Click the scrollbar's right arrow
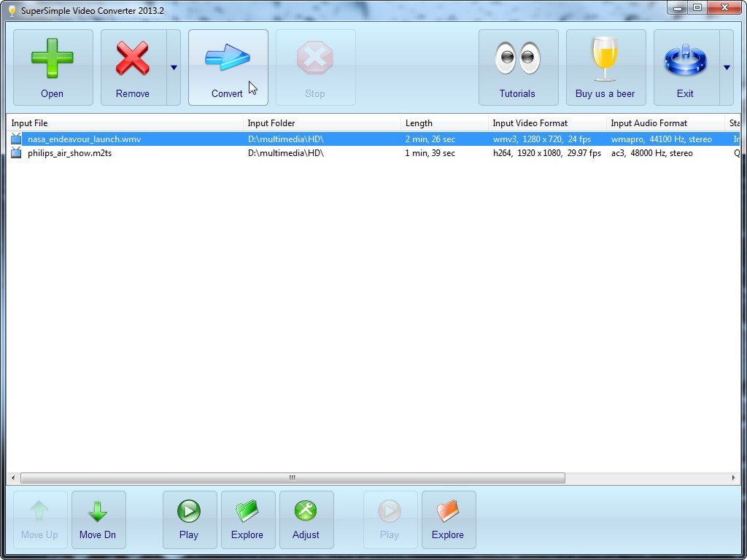 pos(734,478)
